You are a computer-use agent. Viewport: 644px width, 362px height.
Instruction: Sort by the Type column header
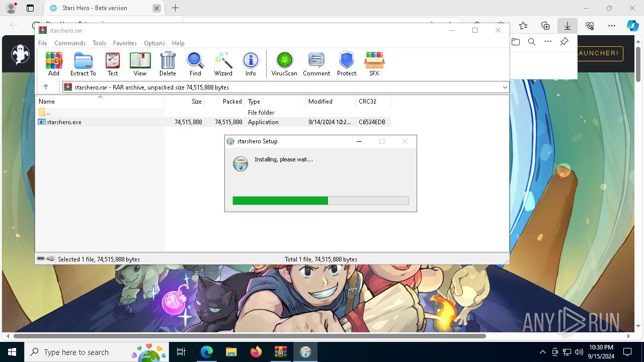(x=275, y=102)
